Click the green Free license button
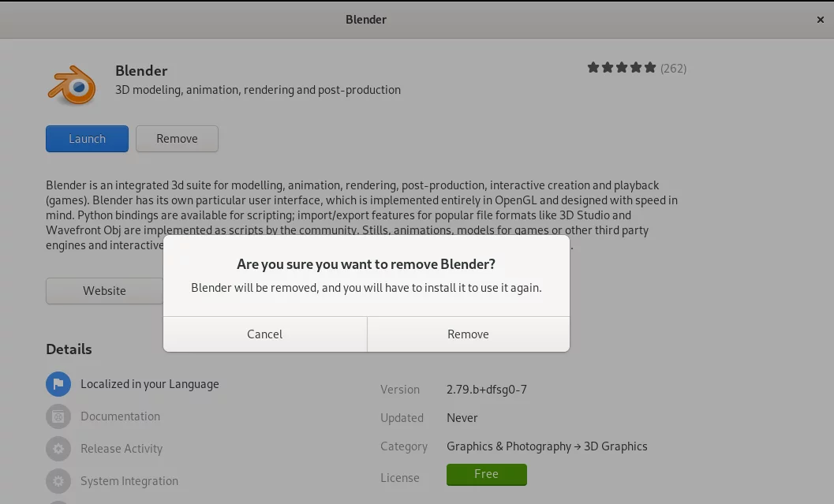This screenshot has width=834, height=504. click(x=487, y=474)
